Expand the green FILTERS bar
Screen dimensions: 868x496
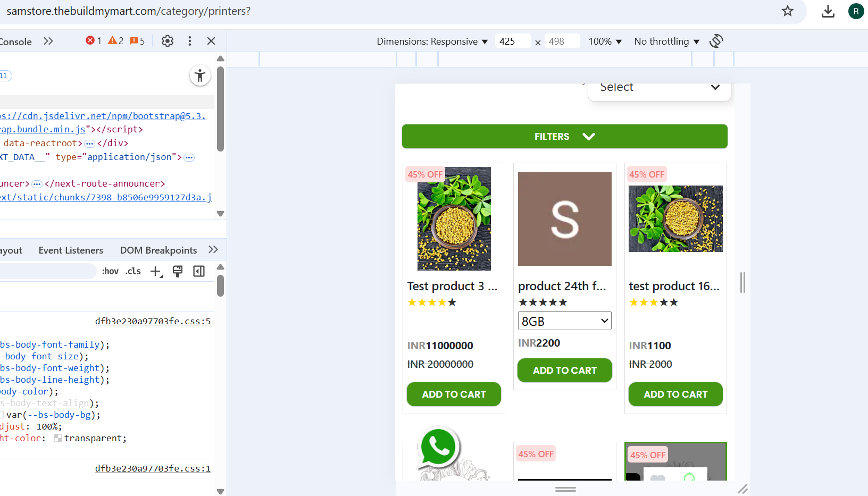[565, 137]
